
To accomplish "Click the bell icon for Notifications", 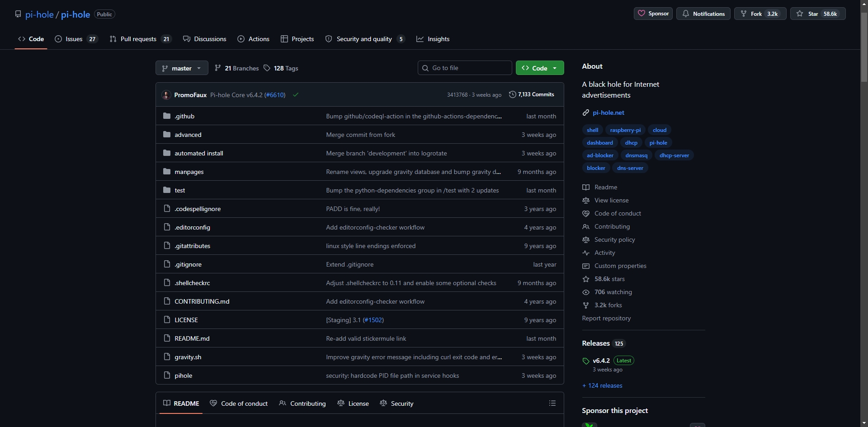I will pyautogui.click(x=686, y=14).
